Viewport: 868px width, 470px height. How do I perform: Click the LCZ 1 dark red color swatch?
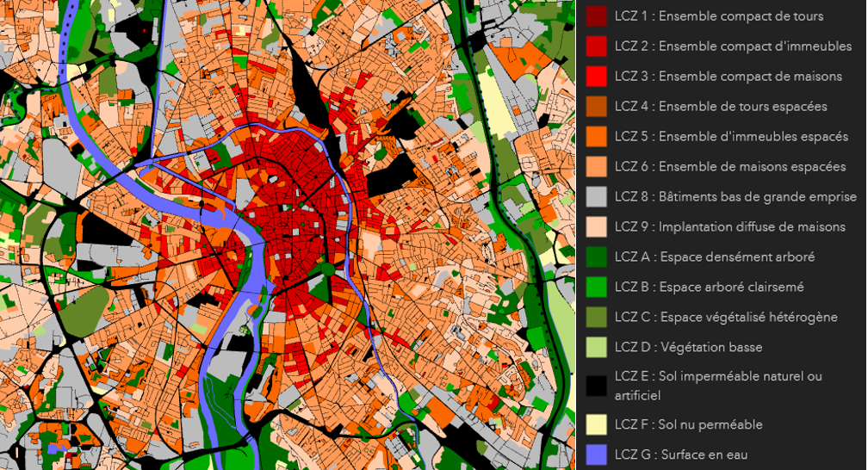tap(596, 16)
